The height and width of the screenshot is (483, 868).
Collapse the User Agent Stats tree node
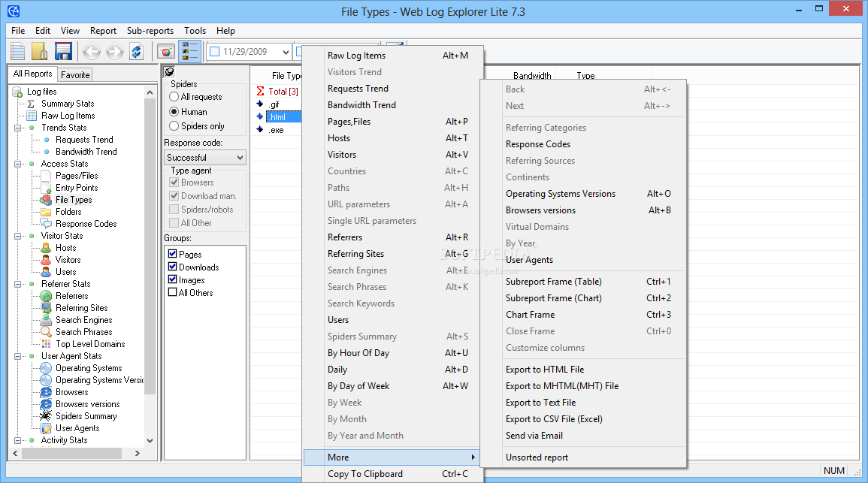point(17,356)
